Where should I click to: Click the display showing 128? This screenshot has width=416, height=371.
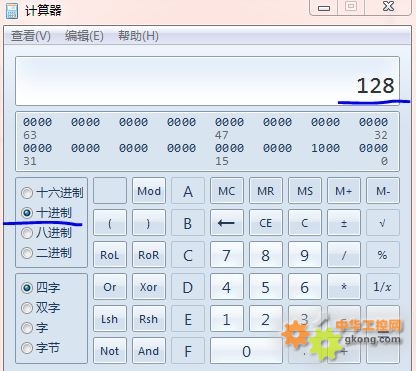(x=207, y=81)
